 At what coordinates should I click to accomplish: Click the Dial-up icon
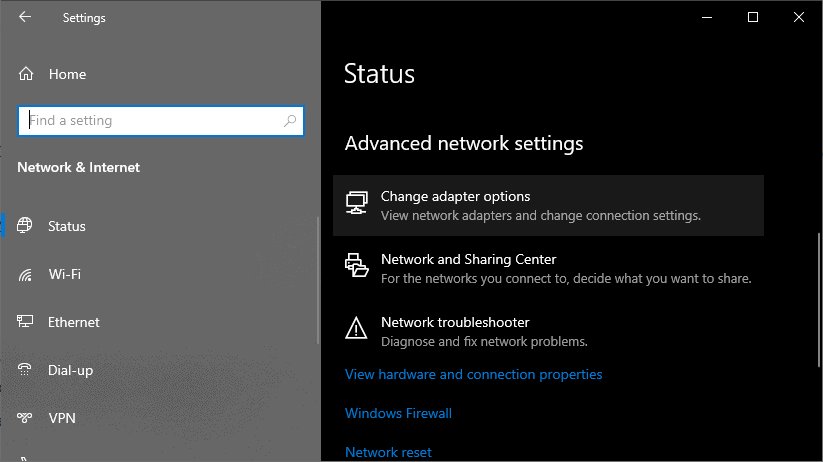(x=26, y=370)
